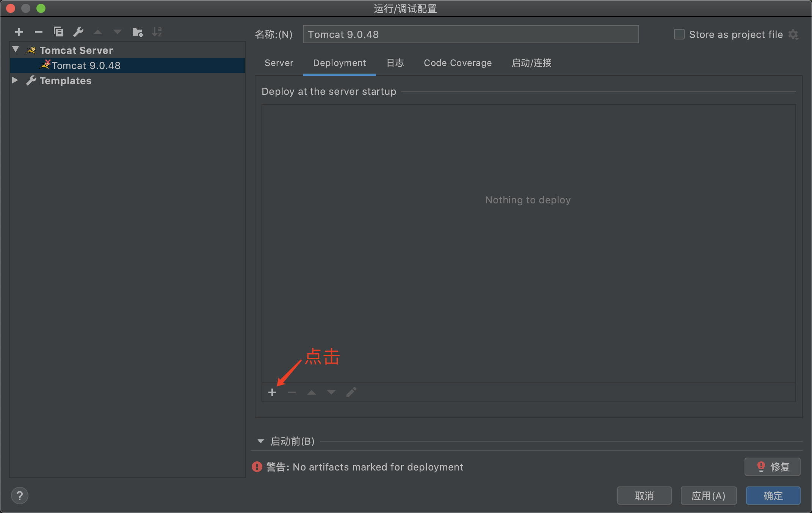Screen dimensions: 812x513
Task: Click into the 名称 name input field
Action: click(x=471, y=35)
